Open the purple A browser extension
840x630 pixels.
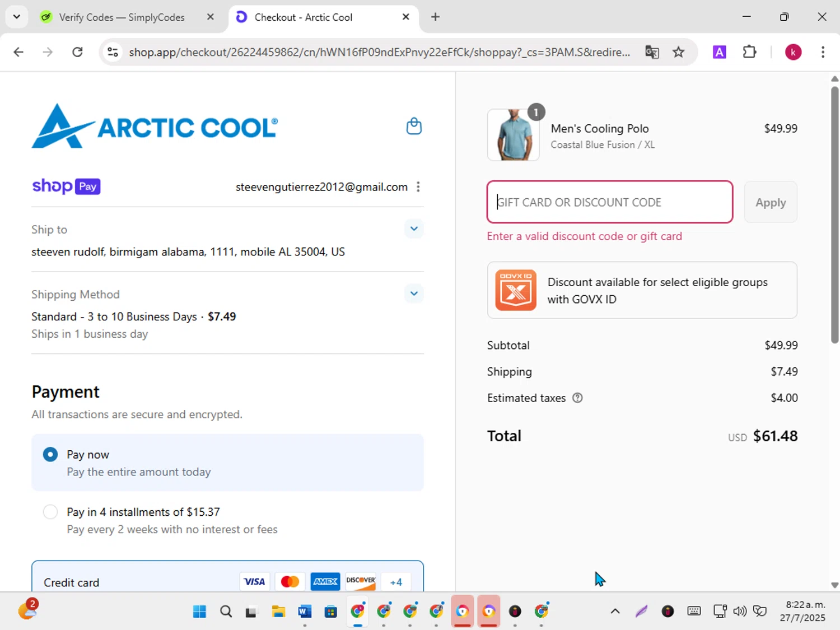click(720, 52)
